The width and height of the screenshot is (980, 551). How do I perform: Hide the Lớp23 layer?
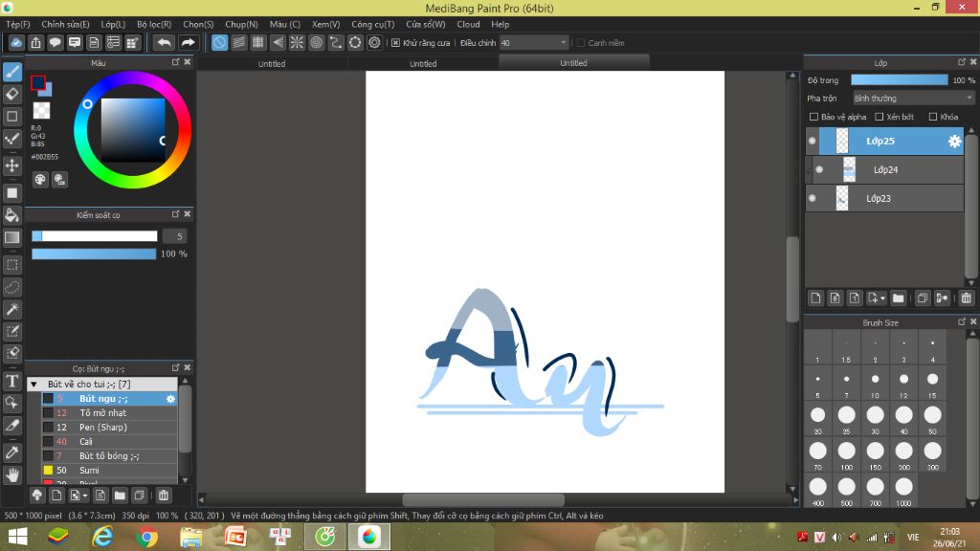pos(813,199)
